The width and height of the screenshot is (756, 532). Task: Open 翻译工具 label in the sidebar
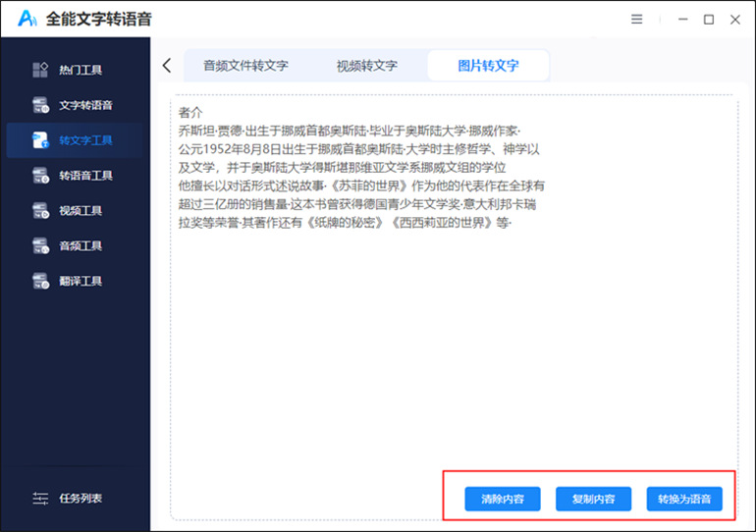point(81,281)
